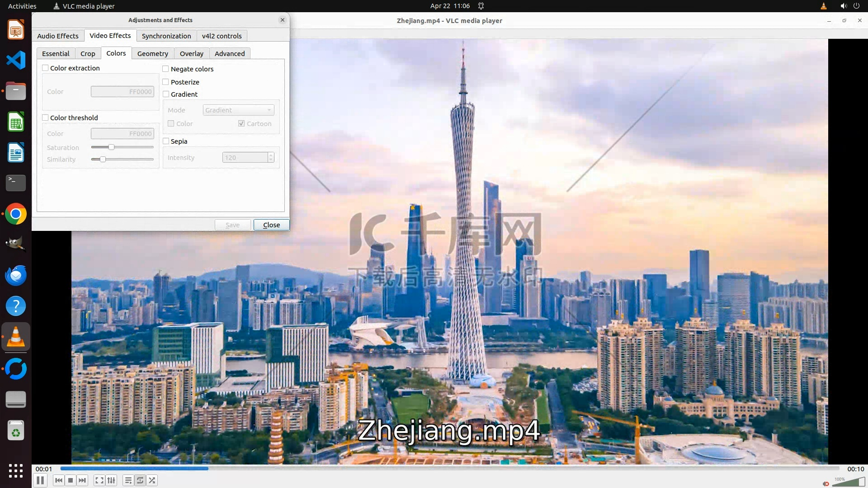Click the video seek progress bar
Image resolution: width=868 pixels, height=488 pixels.
coord(449,469)
